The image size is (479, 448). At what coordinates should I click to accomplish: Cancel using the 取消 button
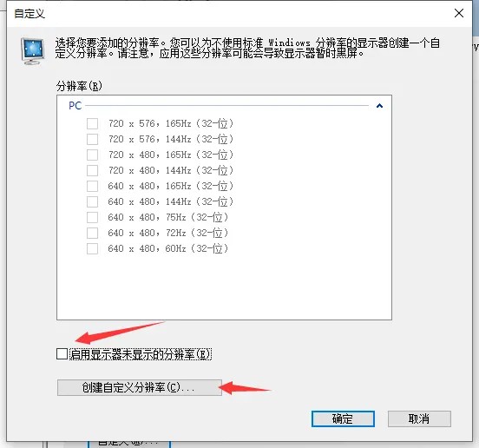coord(419,418)
